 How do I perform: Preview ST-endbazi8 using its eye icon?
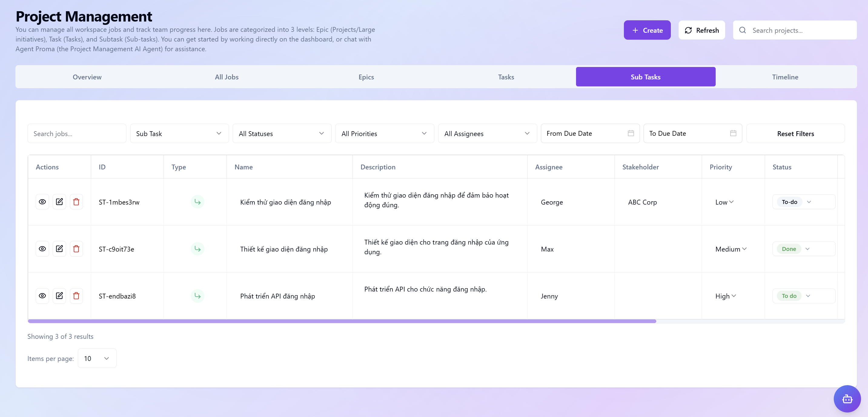pyautogui.click(x=42, y=296)
